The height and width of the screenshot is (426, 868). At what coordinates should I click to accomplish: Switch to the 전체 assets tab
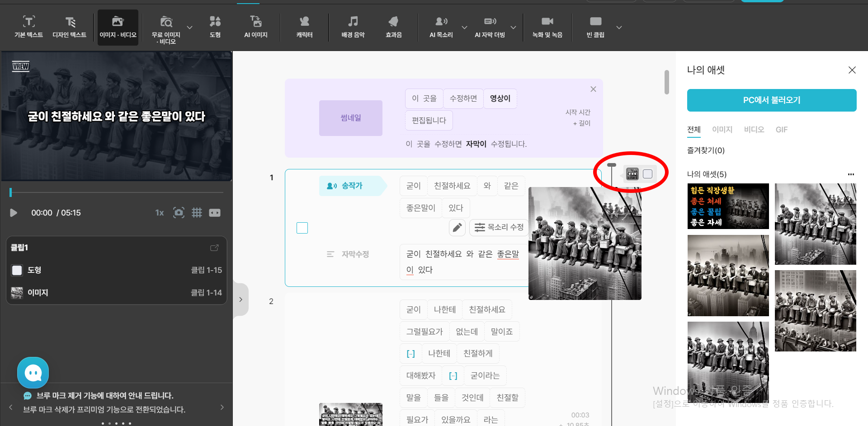coord(694,130)
